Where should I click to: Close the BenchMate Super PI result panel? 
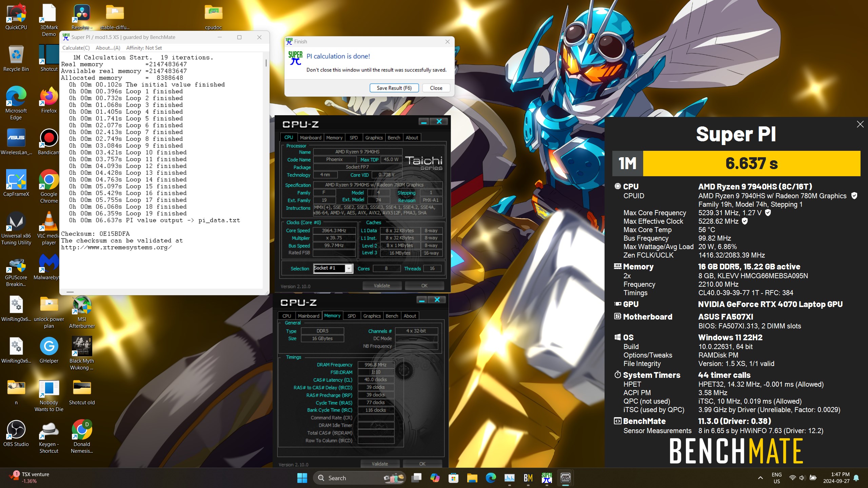(x=860, y=124)
